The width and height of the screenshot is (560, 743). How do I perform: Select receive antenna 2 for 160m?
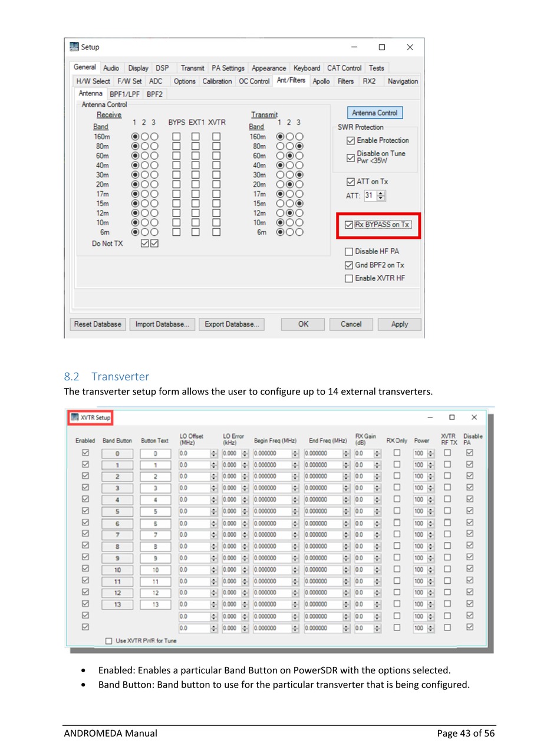click(x=144, y=136)
